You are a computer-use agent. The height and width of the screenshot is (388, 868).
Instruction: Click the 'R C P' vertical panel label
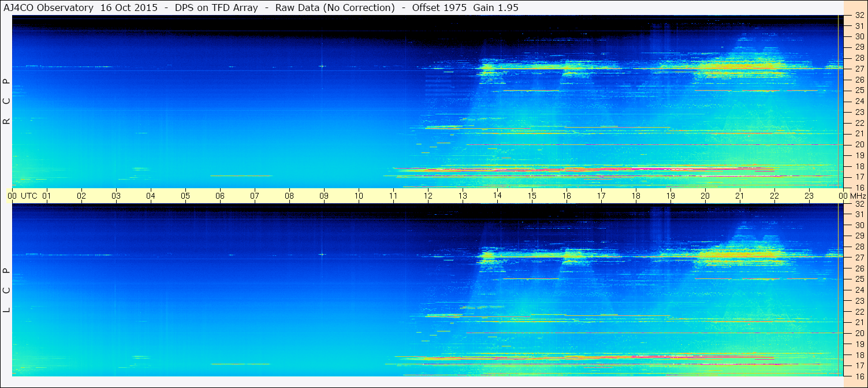click(x=7, y=102)
